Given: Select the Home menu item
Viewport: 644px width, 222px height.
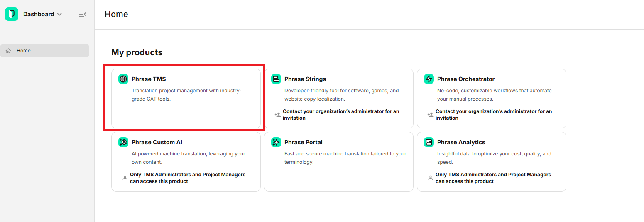Looking at the screenshot, I should tap(44, 51).
